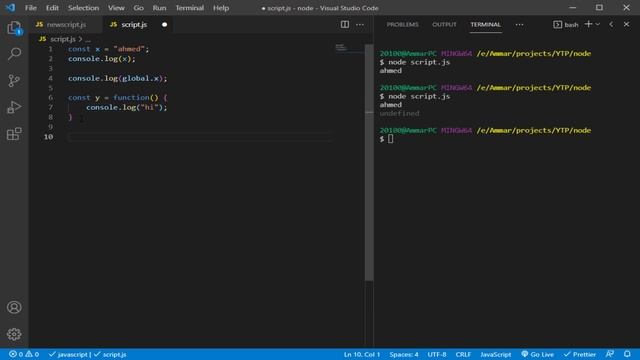Open the Run menu

pos(159,8)
